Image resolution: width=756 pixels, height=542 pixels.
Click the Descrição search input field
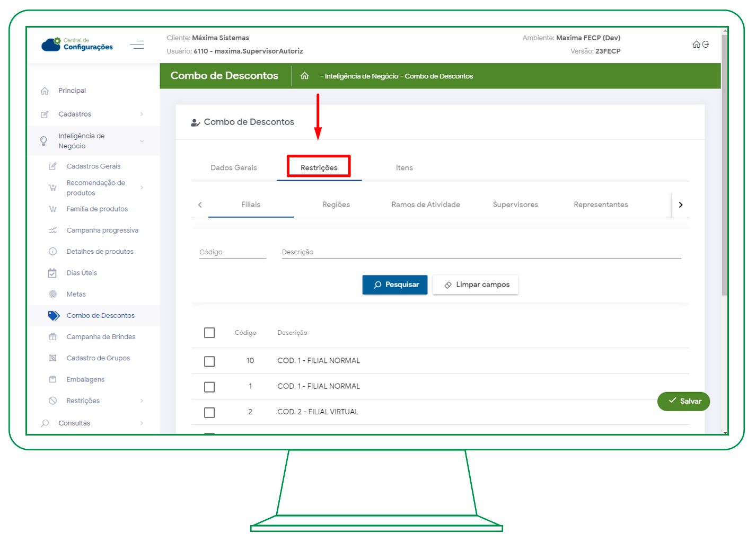(x=481, y=252)
